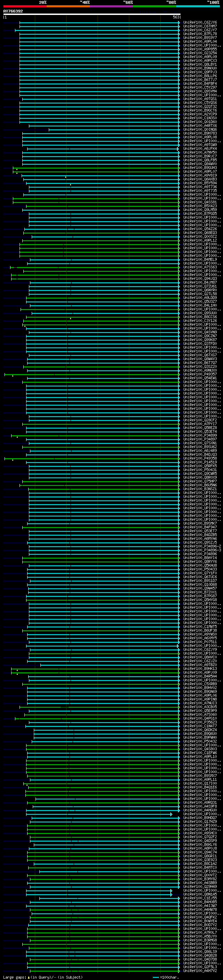
Task: Click the purple ~60% identity legend segment
Action: 111,6
